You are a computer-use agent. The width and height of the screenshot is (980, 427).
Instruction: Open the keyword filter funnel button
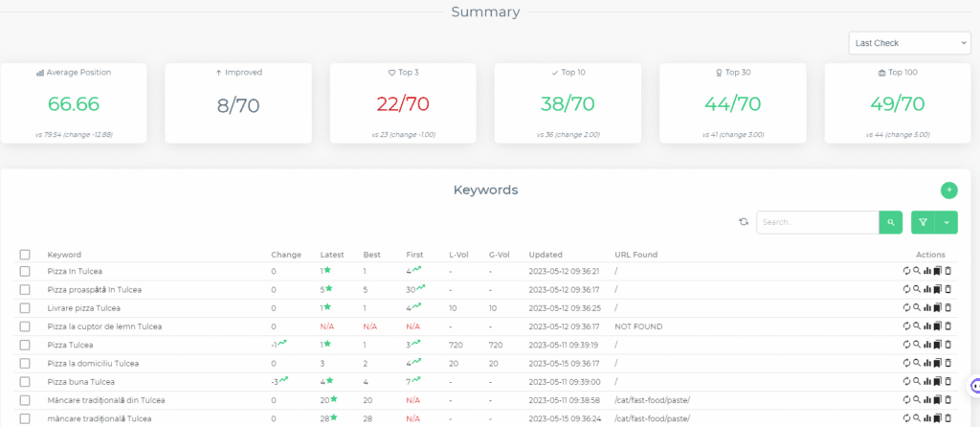pos(924,222)
